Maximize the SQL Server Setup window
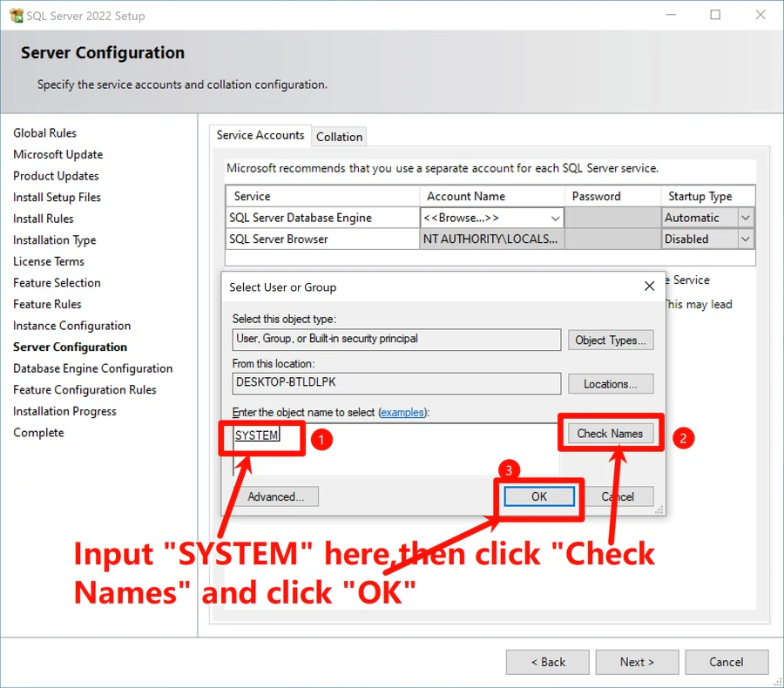This screenshot has height=688, width=784. coord(715,15)
